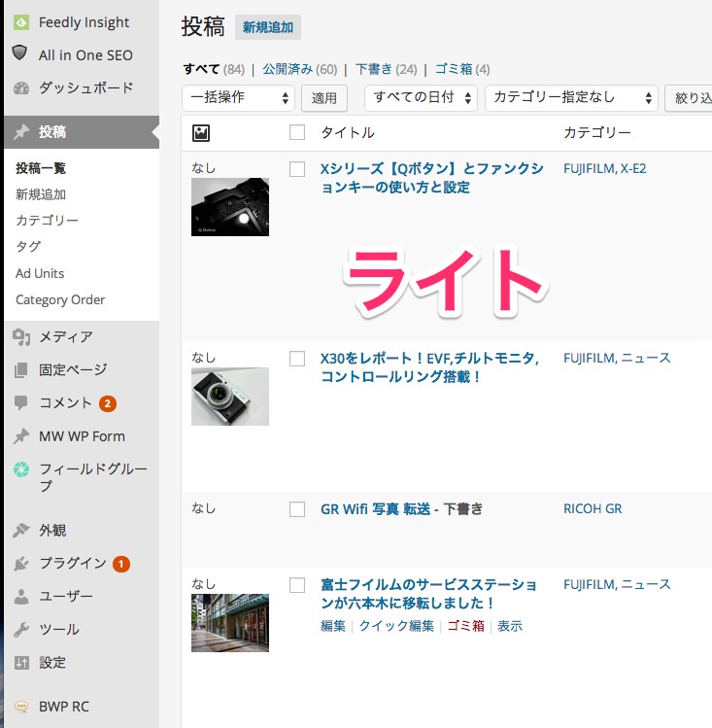712x728 pixels.
Task: Click the 適用 apply button
Action: tap(324, 98)
